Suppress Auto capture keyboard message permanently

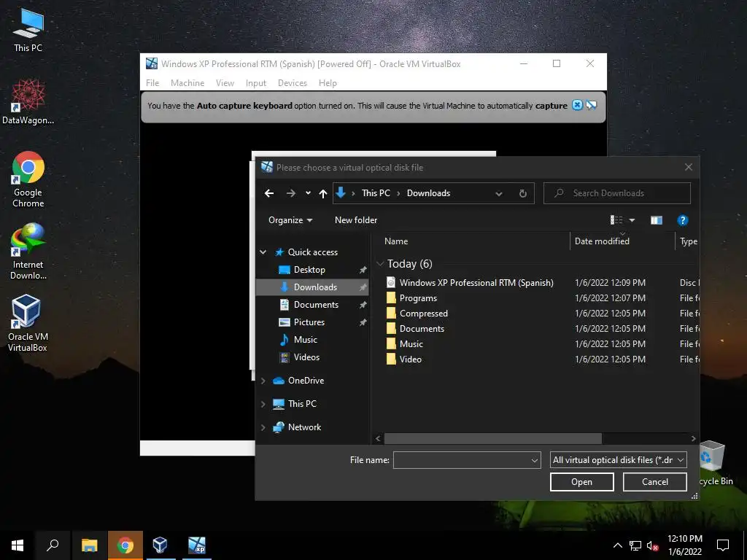click(x=591, y=105)
